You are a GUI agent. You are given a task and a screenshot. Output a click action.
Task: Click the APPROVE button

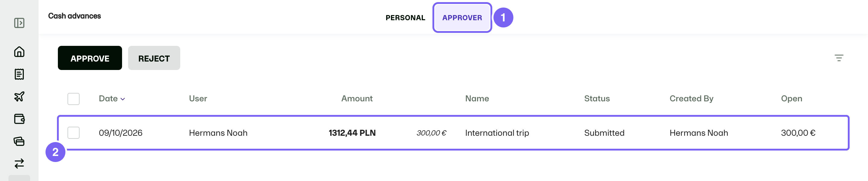coord(90,58)
